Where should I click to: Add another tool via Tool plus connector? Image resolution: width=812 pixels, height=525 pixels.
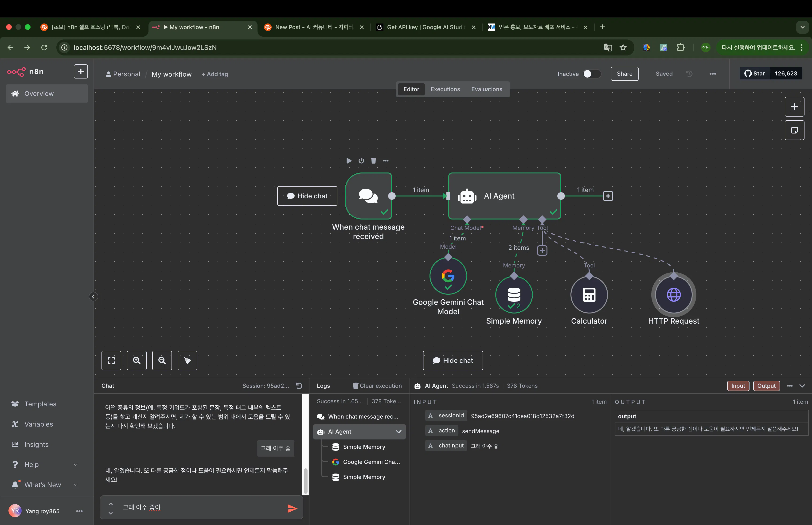[542, 251]
